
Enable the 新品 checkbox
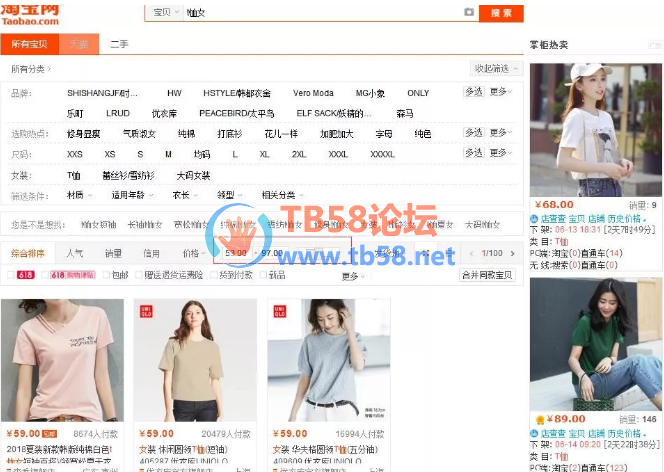tap(263, 275)
